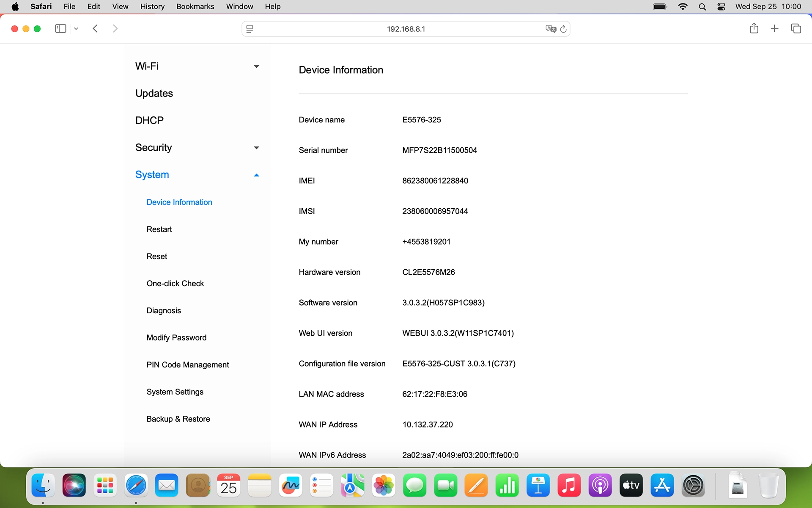Viewport: 812px width, 508px height.
Task: Toggle the Safari sidebar icon
Action: [x=60, y=28]
